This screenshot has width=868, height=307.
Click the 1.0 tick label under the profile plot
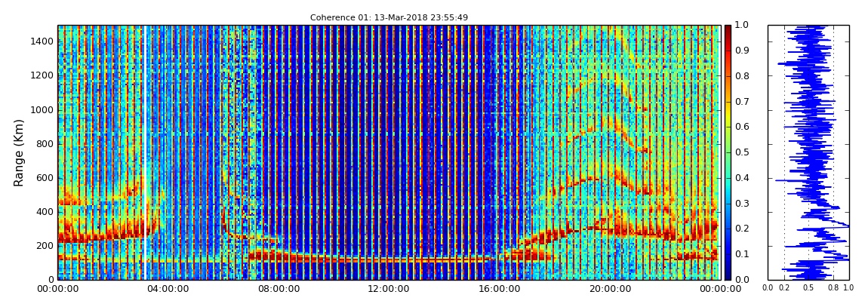[x=849, y=288]
